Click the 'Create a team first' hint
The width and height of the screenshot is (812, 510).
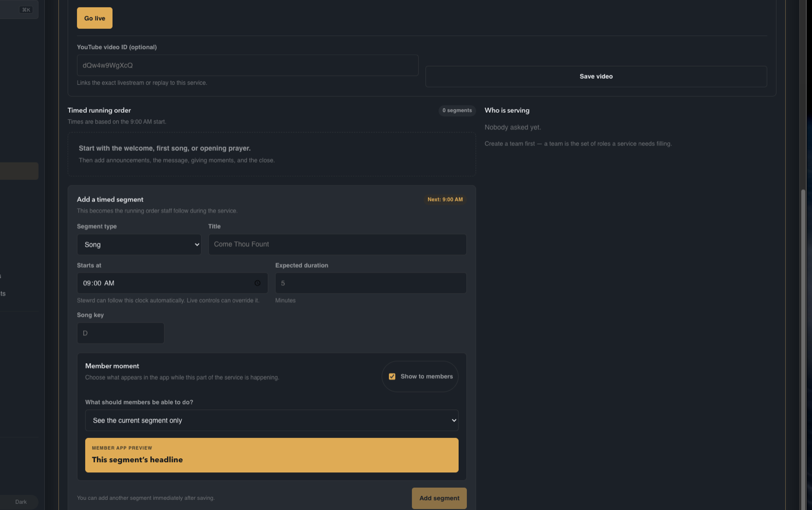click(x=578, y=144)
